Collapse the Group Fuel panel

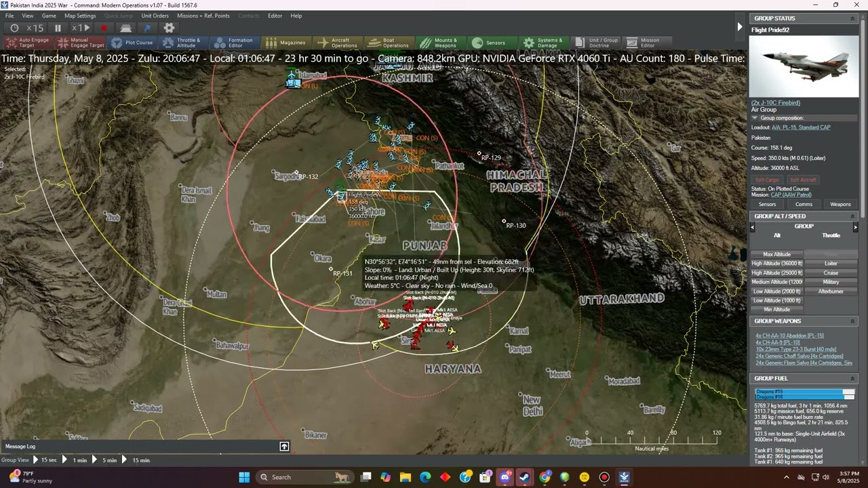(853, 378)
